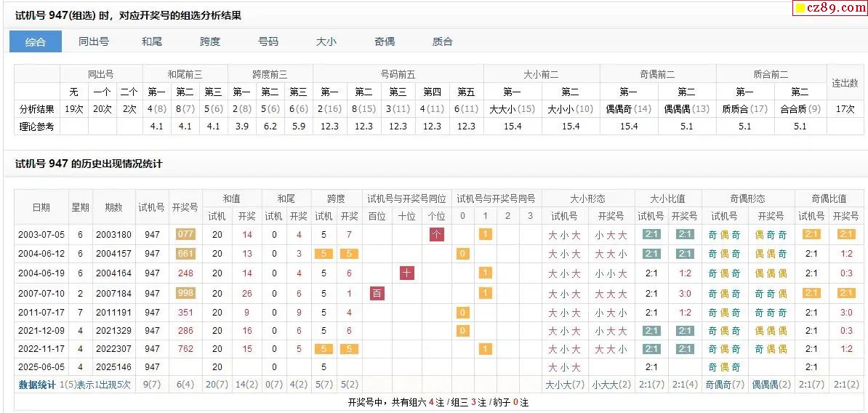Screen dimensions: 868x413
Task: Click the 日期 column header
Action: coord(41,207)
